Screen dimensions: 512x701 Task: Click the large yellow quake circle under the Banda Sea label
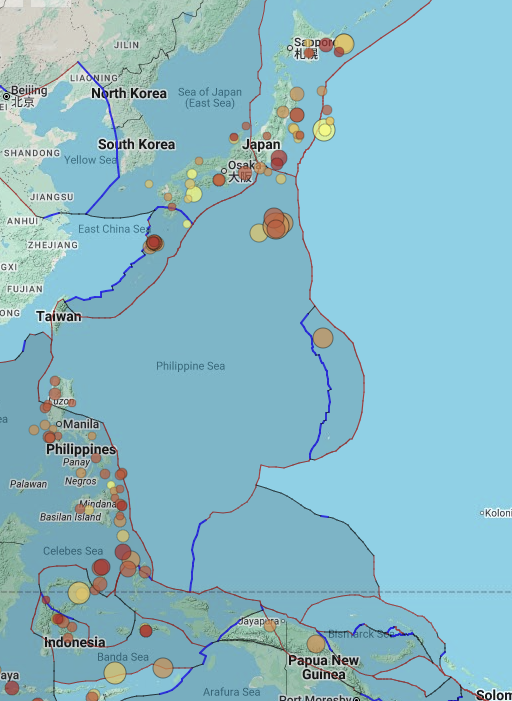point(115,673)
